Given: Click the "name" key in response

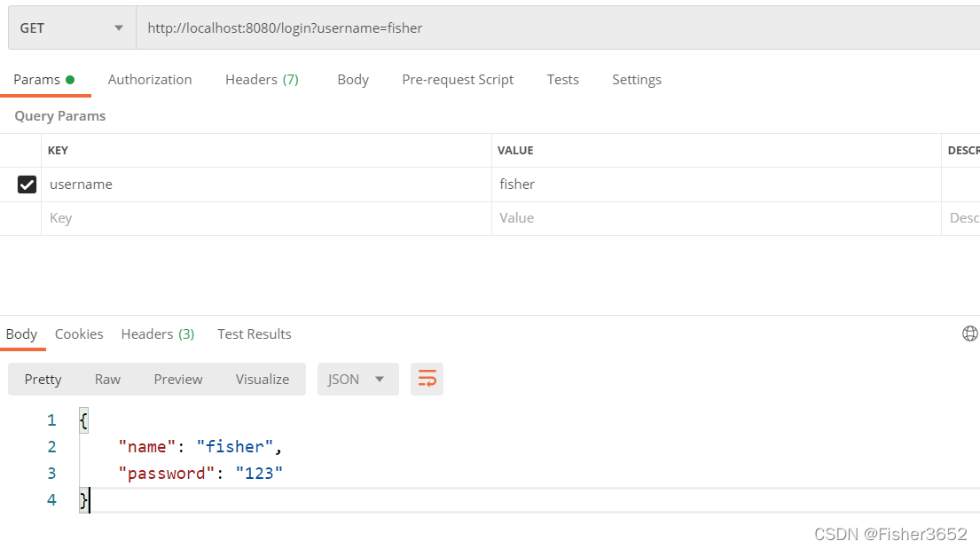Looking at the screenshot, I should [x=147, y=447].
